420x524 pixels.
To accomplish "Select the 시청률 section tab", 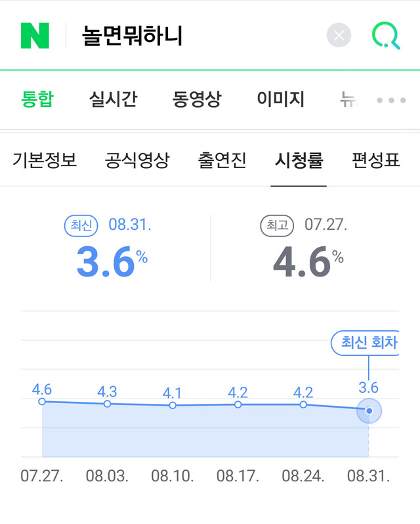I will (x=299, y=160).
